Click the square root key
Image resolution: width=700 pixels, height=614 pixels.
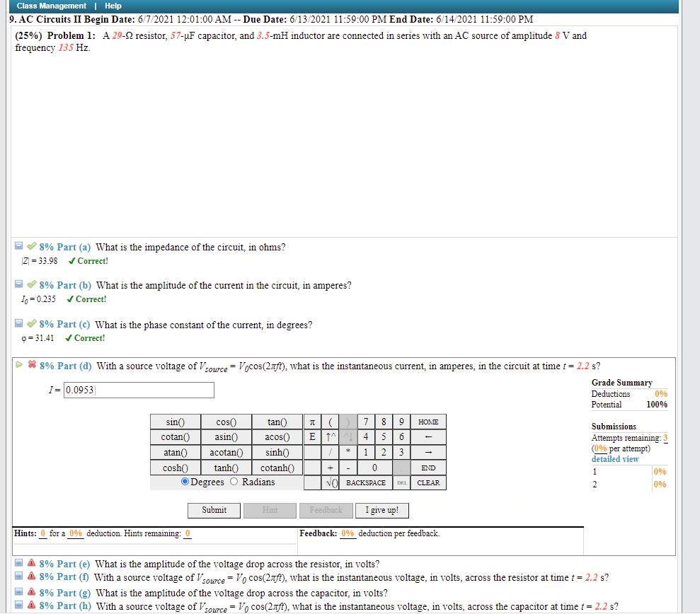(331, 482)
